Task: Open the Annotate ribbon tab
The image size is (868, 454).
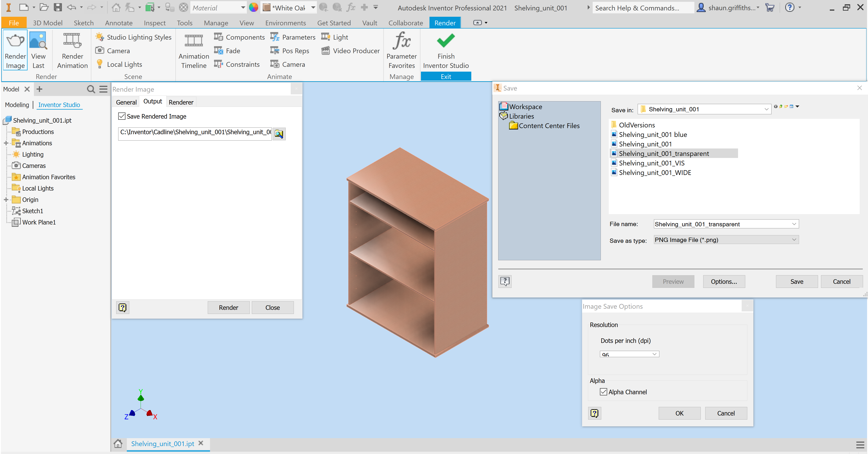Action: (119, 23)
